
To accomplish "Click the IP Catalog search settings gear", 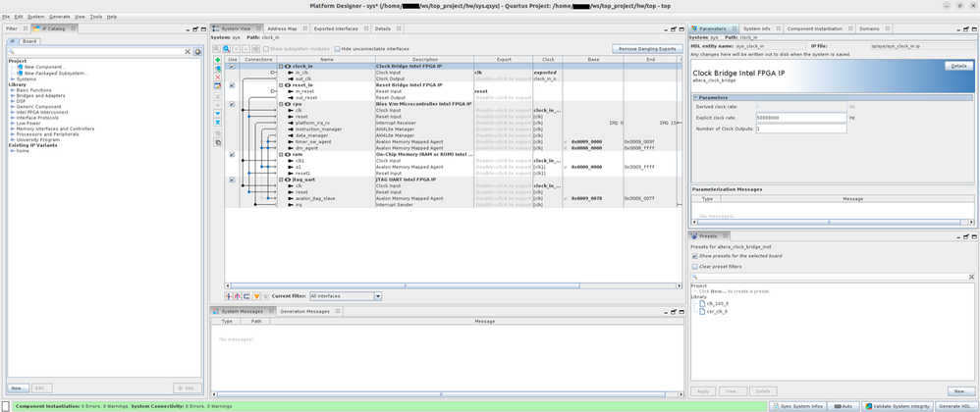I will tap(197, 51).
